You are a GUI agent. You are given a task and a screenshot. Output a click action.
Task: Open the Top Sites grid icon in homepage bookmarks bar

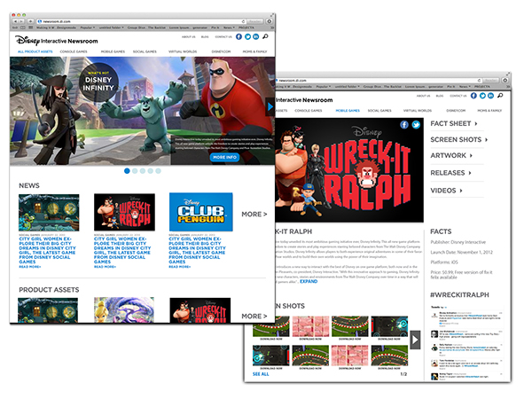pos(30,27)
